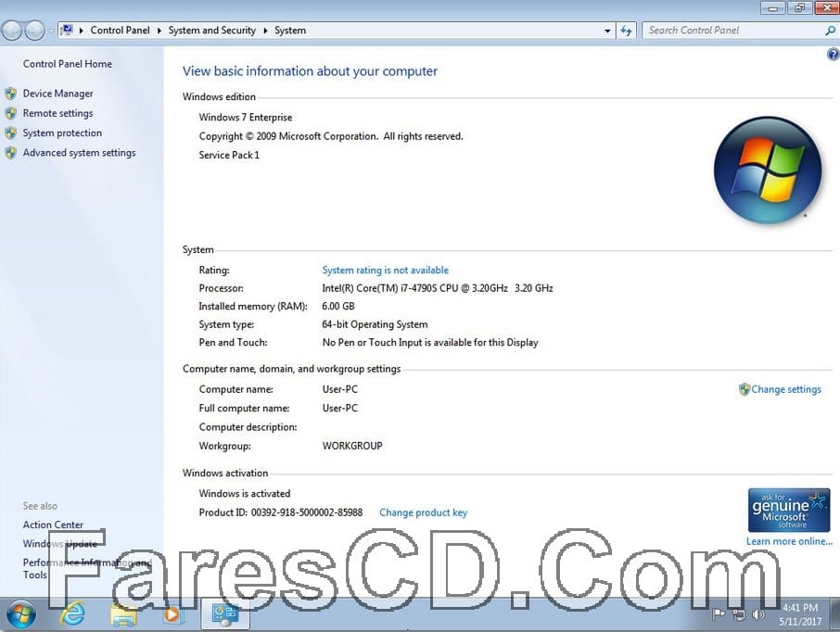Viewport: 840px width, 632px height.
Task: Open the Action Center flag in the system tray
Action: (x=719, y=614)
